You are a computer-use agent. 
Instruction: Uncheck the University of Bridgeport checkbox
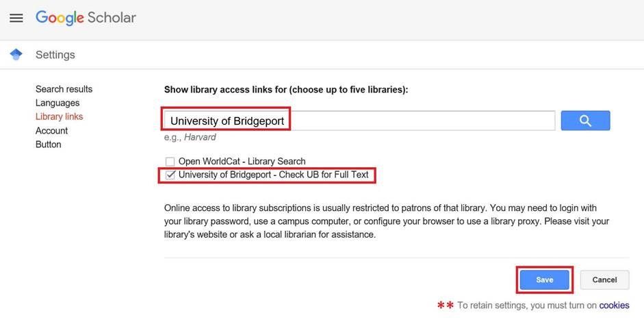click(x=170, y=175)
